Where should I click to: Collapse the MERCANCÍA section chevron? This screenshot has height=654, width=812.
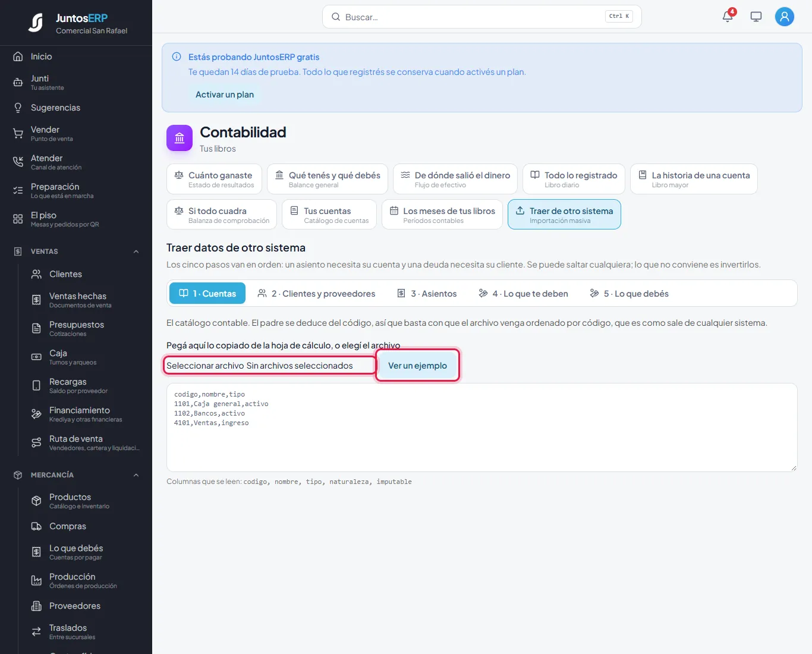[136, 475]
